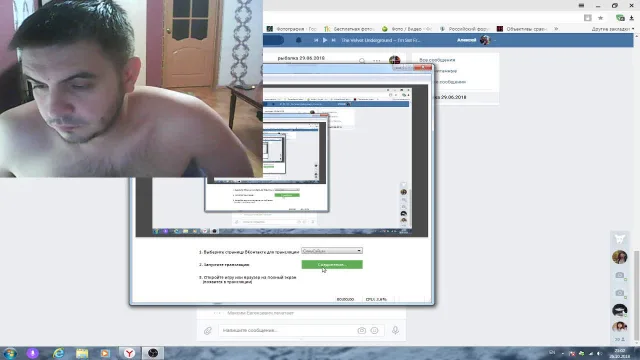Open the emoji smiley picker
The height and width of the screenshot is (360, 640).
[x=374, y=330]
